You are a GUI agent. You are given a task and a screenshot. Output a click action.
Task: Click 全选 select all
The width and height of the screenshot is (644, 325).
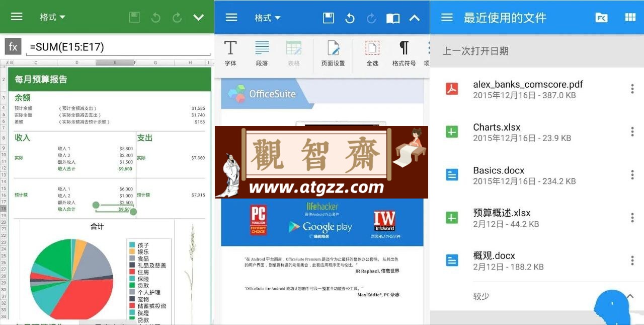pyautogui.click(x=372, y=53)
